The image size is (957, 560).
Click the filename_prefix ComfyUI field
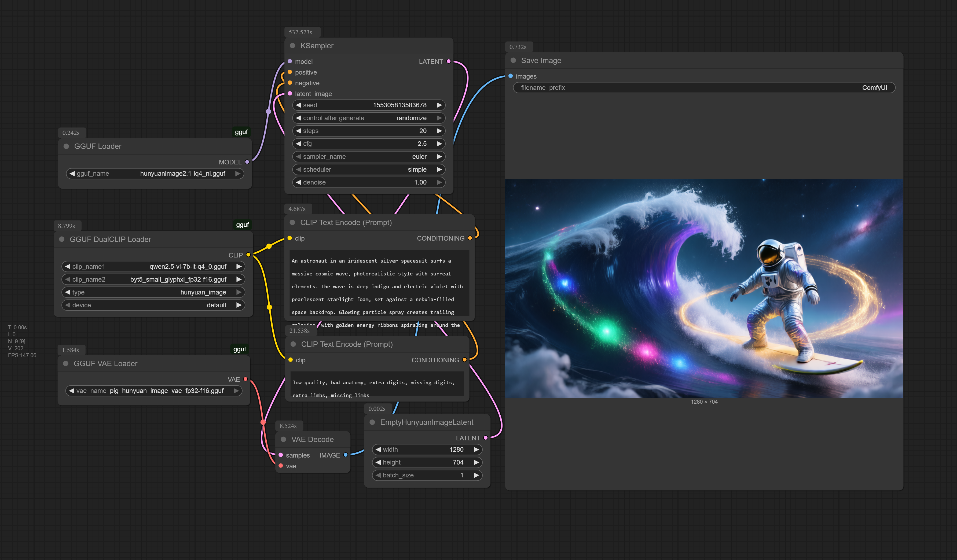[x=704, y=88]
